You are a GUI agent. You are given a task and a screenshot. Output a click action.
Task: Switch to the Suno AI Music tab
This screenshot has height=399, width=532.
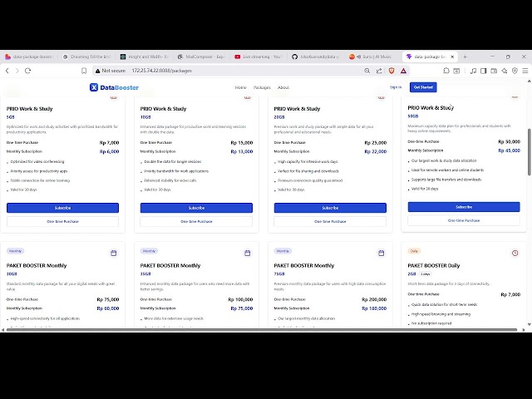(x=372, y=57)
